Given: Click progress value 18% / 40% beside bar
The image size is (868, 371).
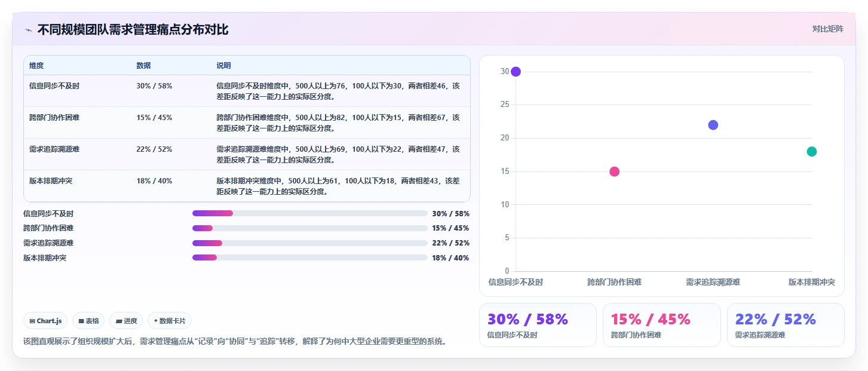Looking at the screenshot, I should 450,257.
